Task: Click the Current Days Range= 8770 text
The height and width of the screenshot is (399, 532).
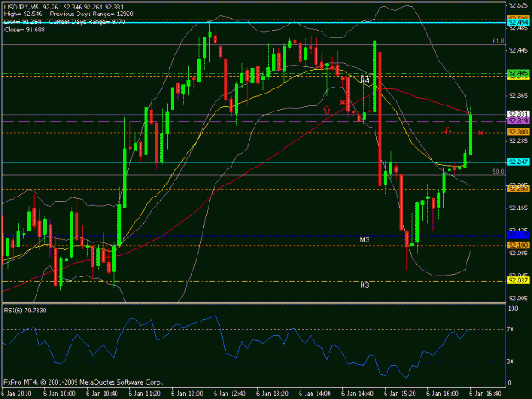Action: (x=88, y=22)
